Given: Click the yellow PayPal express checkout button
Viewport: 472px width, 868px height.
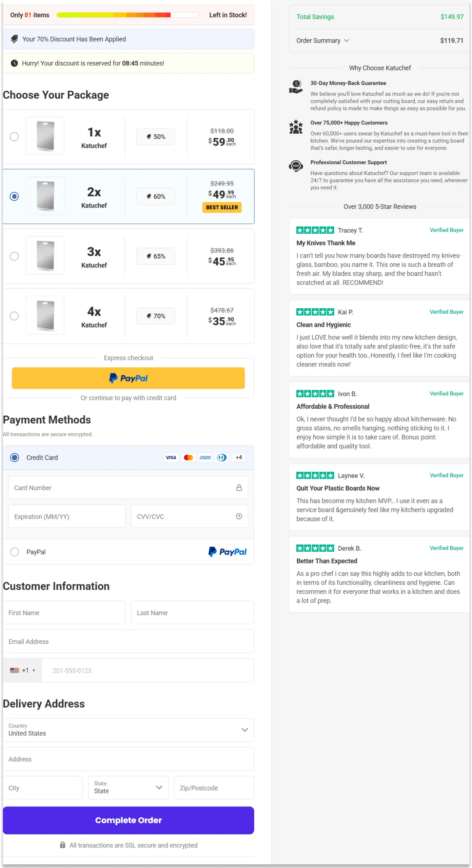Looking at the screenshot, I should tap(128, 378).
